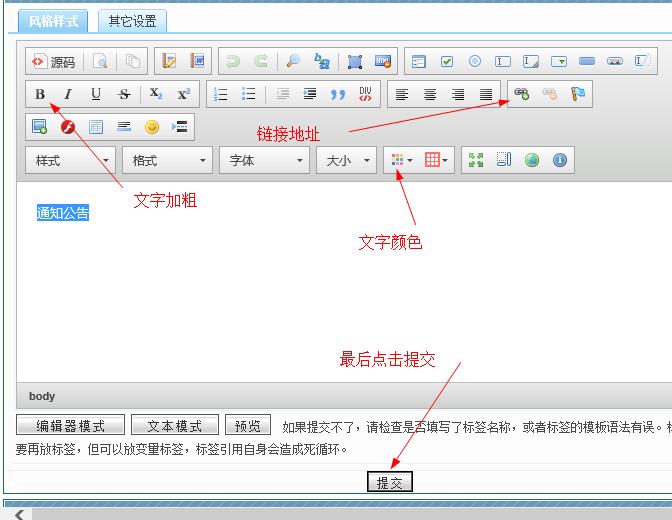Insert a link using the chain icon
672x520 pixels.
pos(521,94)
